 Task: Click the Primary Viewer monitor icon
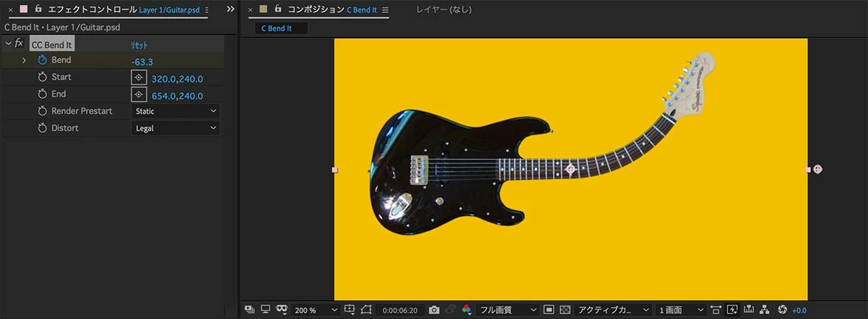tap(265, 309)
